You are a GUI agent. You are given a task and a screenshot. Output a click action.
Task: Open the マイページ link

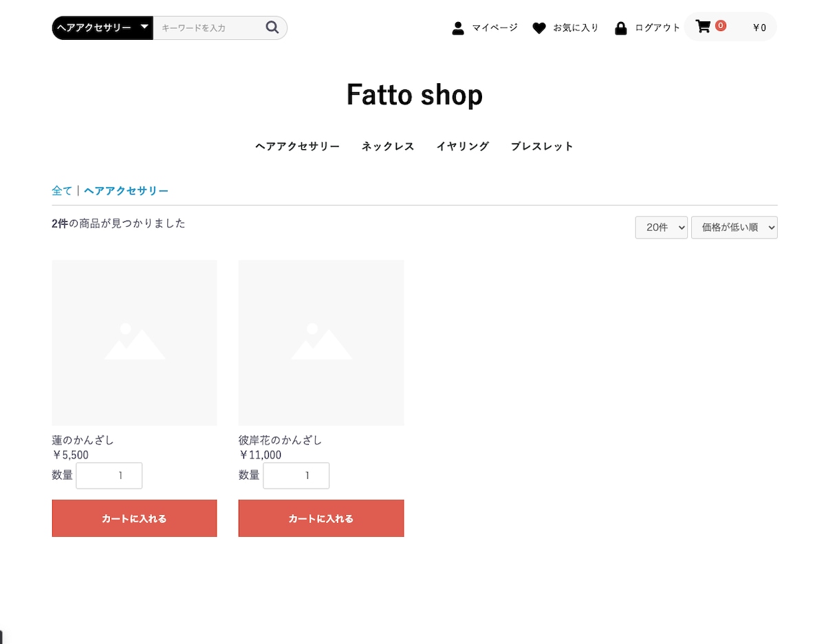494,28
